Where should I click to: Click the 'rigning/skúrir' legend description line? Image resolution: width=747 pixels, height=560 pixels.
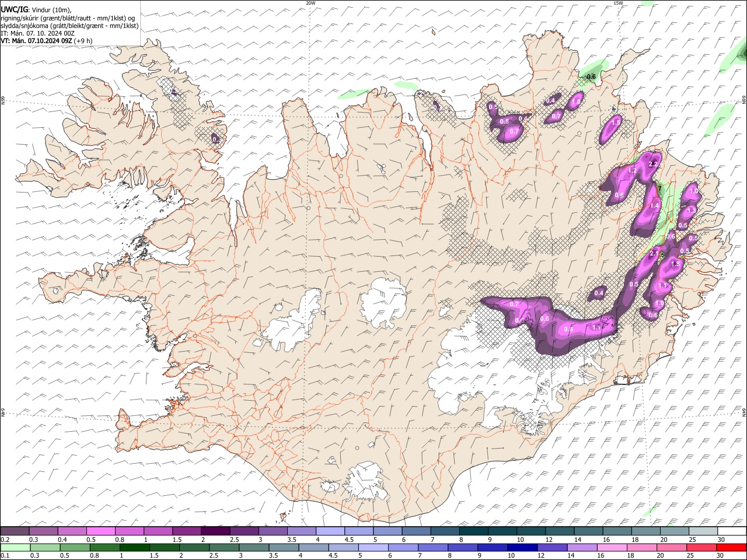click(68, 17)
